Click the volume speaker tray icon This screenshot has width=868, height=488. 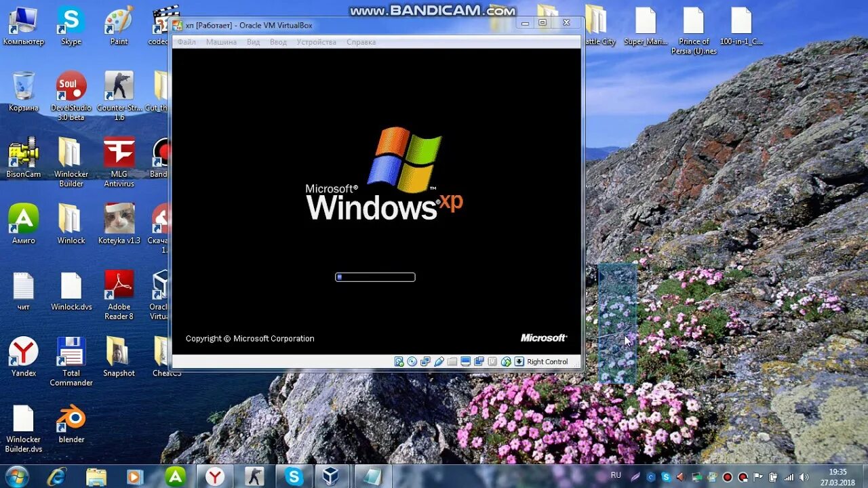tap(804, 477)
